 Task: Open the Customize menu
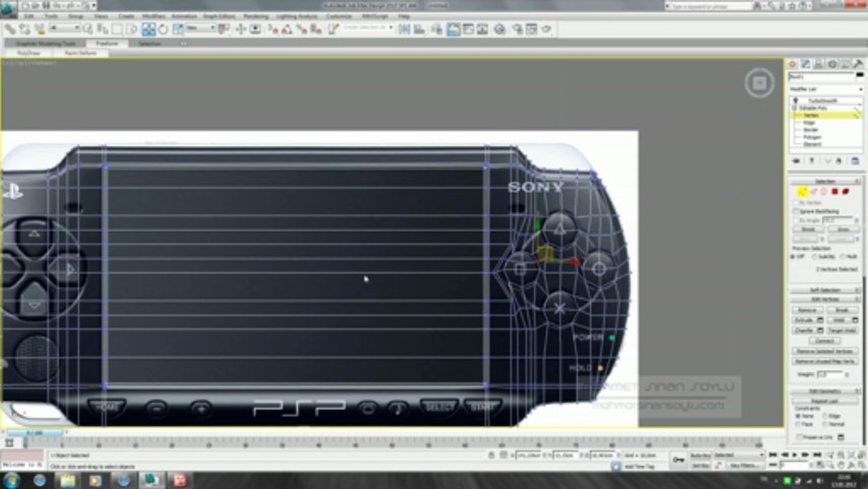[339, 16]
